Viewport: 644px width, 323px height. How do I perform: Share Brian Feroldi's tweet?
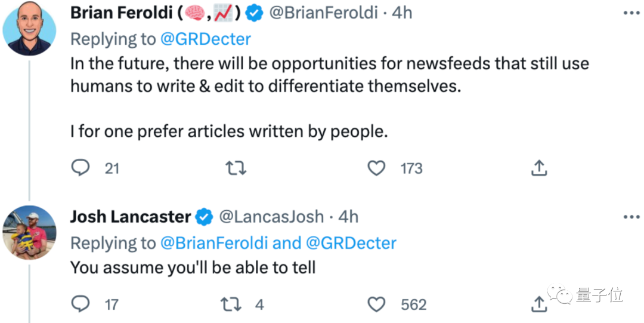click(538, 168)
